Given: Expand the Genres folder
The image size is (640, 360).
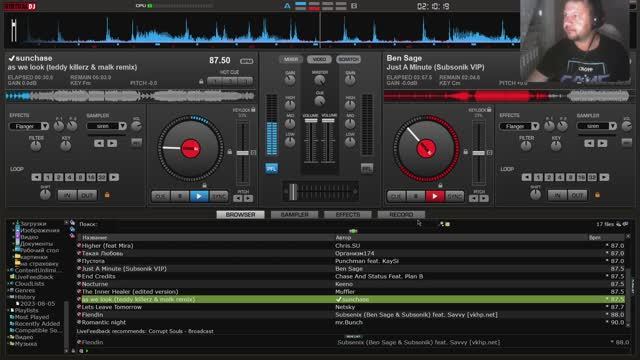Looking at the screenshot, I should pyautogui.click(x=9, y=291).
